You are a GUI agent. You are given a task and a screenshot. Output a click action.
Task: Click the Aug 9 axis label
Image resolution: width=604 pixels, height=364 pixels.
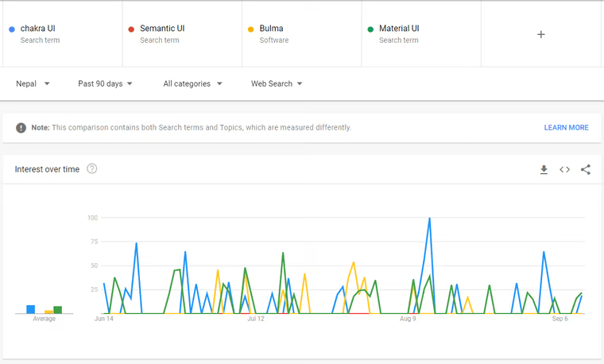tap(408, 319)
